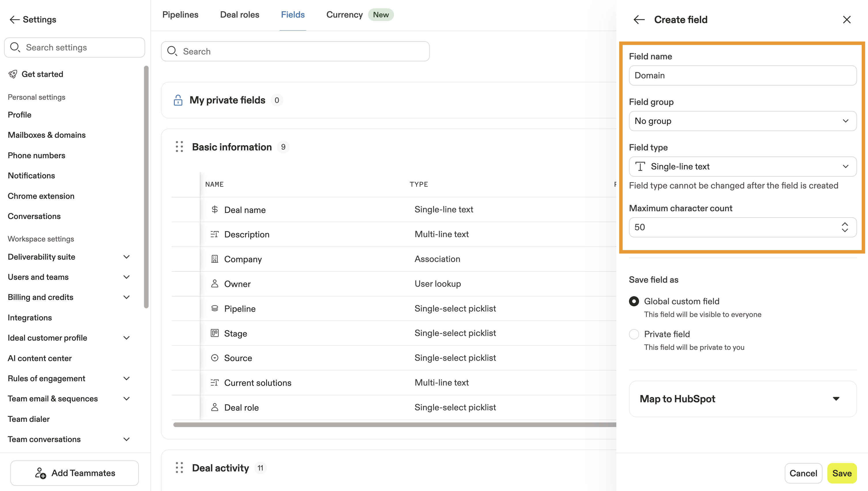Image resolution: width=868 pixels, height=491 pixels.
Task: Click the back arrow next to Settings
Action: pos(14,20)
